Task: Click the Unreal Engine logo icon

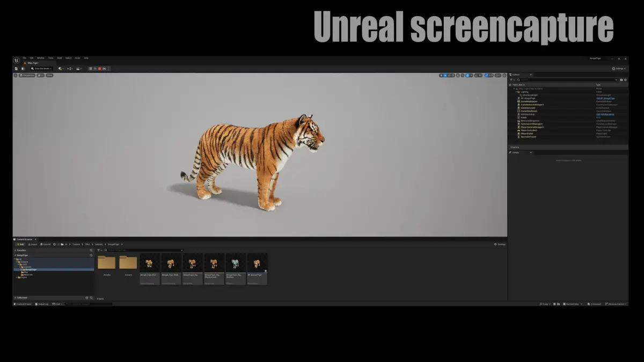Action: point(17,61)
